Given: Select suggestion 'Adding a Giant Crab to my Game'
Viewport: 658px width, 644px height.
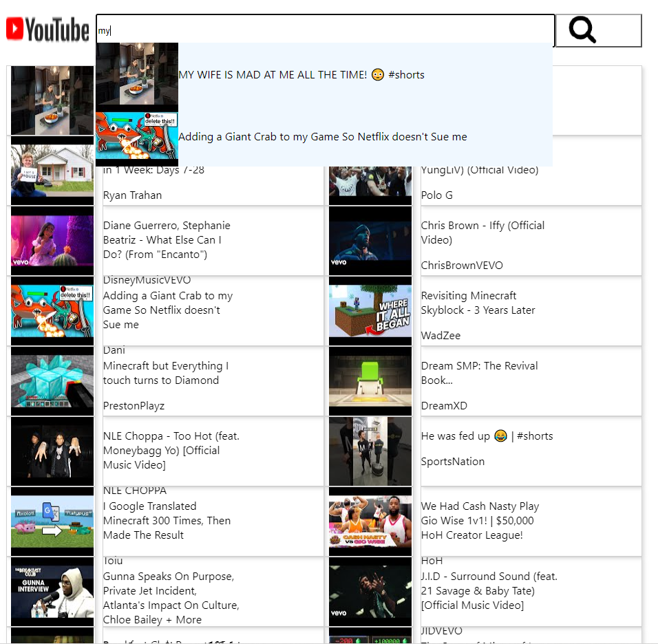Looking at the screenshot, I should click(323, 137).
